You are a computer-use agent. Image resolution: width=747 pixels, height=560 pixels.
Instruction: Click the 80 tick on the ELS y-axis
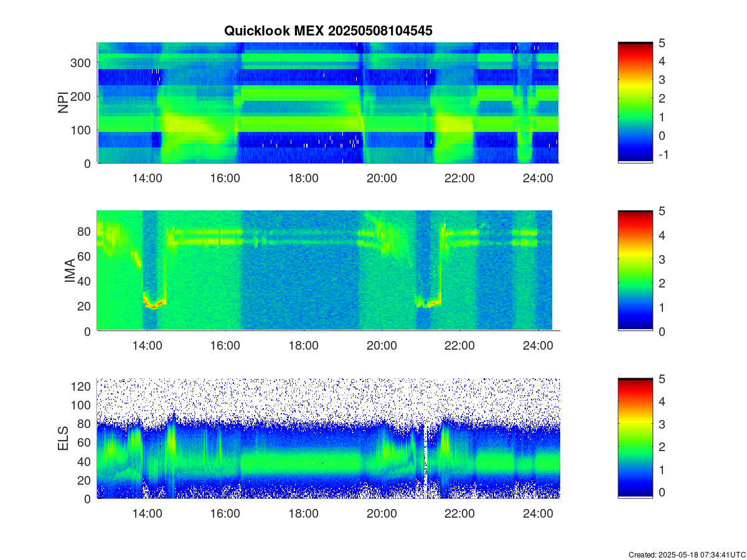[85, 424]
